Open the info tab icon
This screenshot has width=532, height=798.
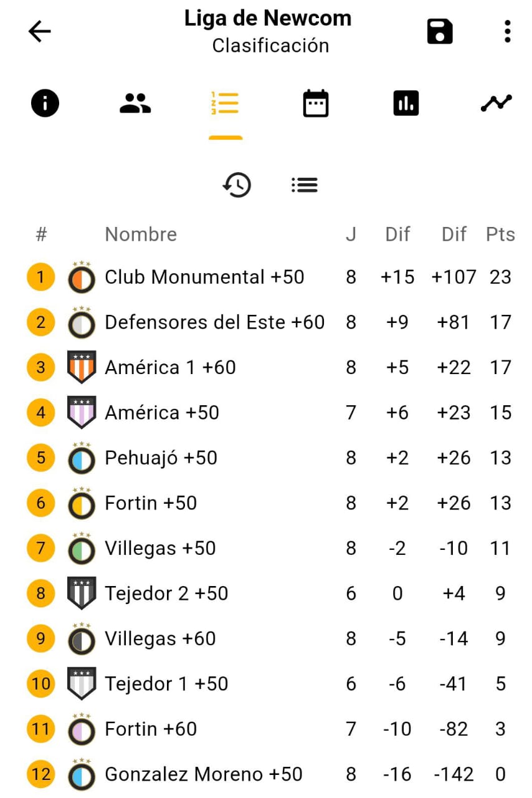tap(45, 103)
